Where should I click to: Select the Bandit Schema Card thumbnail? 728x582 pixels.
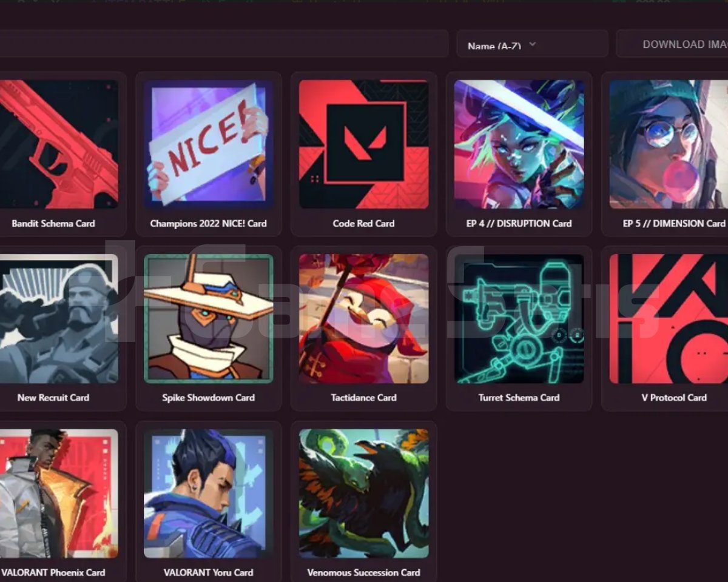[59, 144]
